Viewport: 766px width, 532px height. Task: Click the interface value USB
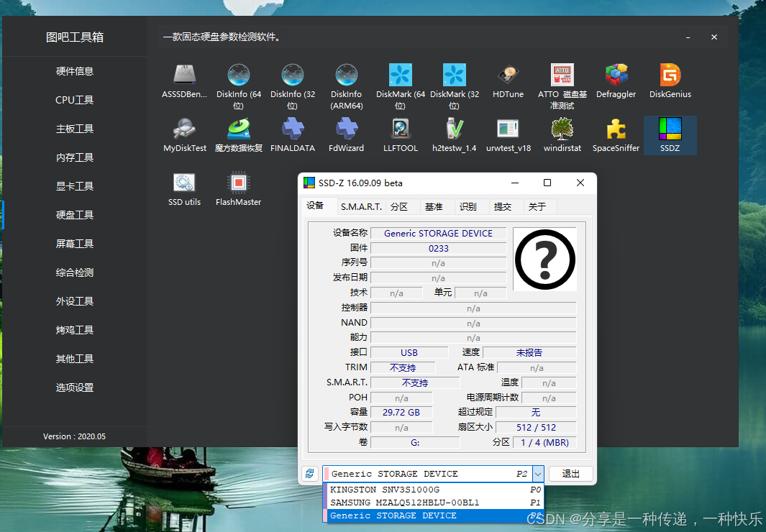tap(409, 352)
